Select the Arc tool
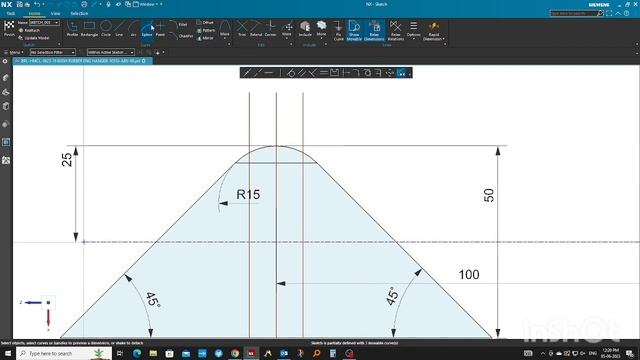Image resolution: width=640 pixels, height=360 pixels. pyautogui.click(x=133, y=29)
